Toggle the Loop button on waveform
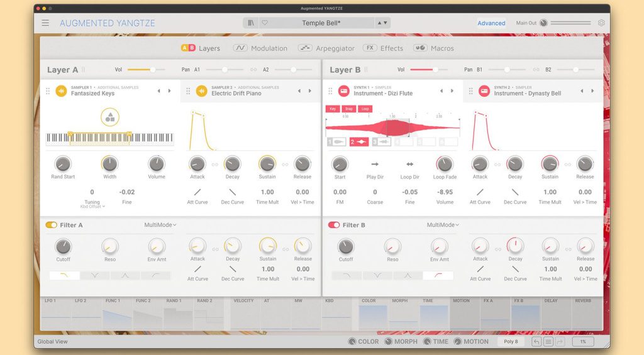The width and height of the screenshot is (644, 355). point(365,109)
